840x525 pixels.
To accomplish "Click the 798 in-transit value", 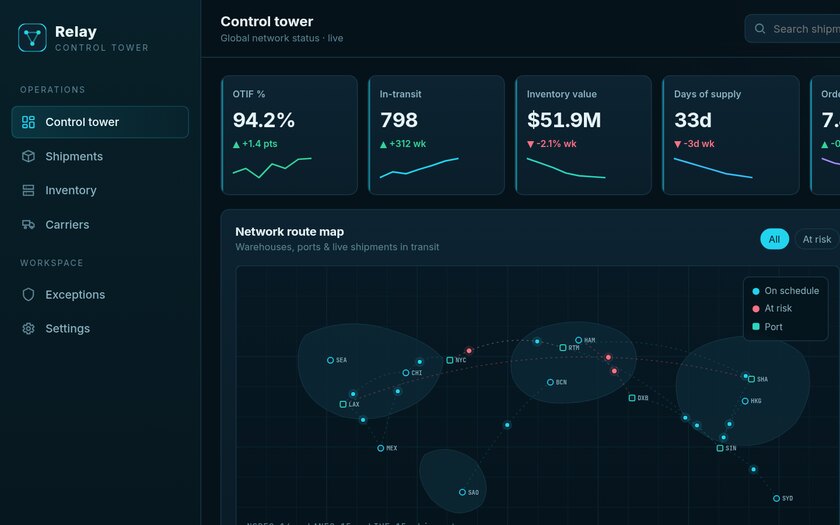I will tap(399, 120).
